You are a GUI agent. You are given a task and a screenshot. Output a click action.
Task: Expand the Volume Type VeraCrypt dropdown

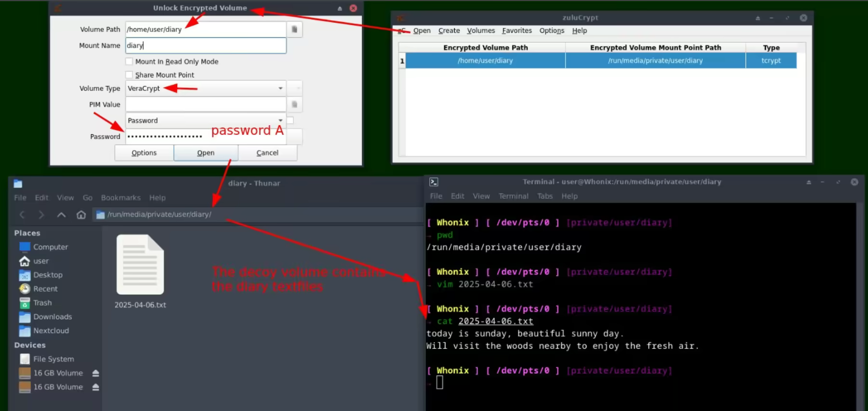coord(280,89)
